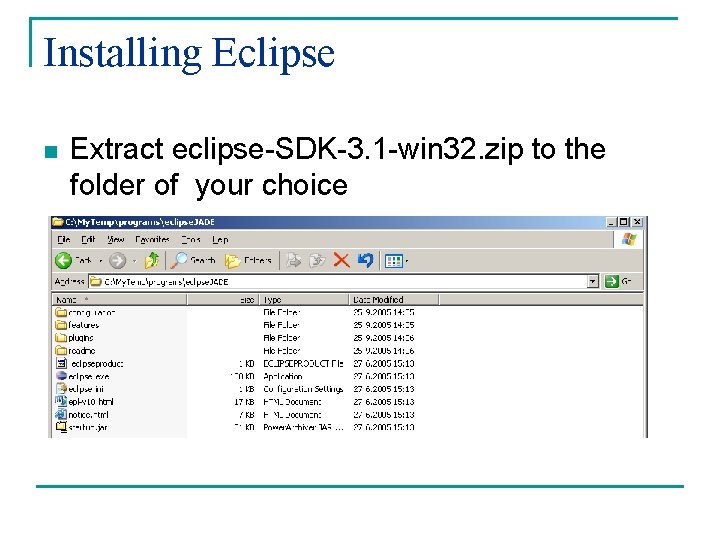Viewport: 720px width, 540px height.
Task: Open the Forward history dropdown arrow
Action: click(134, 261)
